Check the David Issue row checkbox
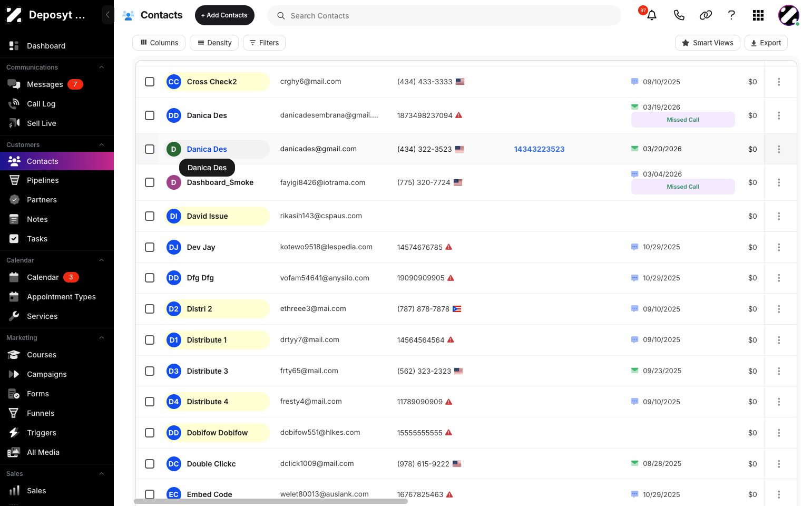The width and height of the screenshot is (812, 506). [x=150, y=216]
